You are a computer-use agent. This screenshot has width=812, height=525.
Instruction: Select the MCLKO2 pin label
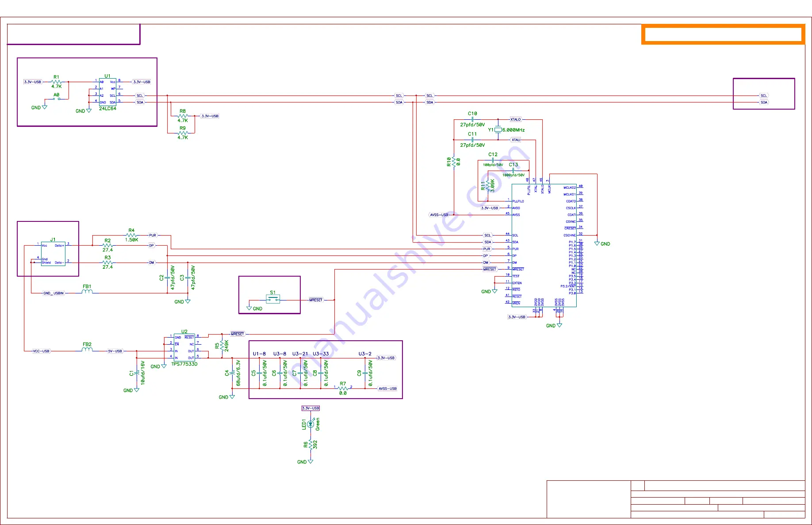coord(570,188)
